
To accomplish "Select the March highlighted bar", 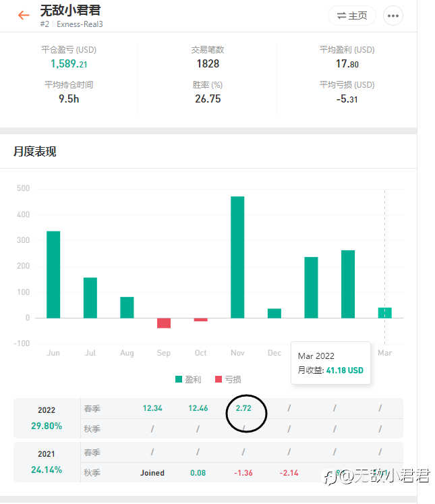I will point(385,313).
